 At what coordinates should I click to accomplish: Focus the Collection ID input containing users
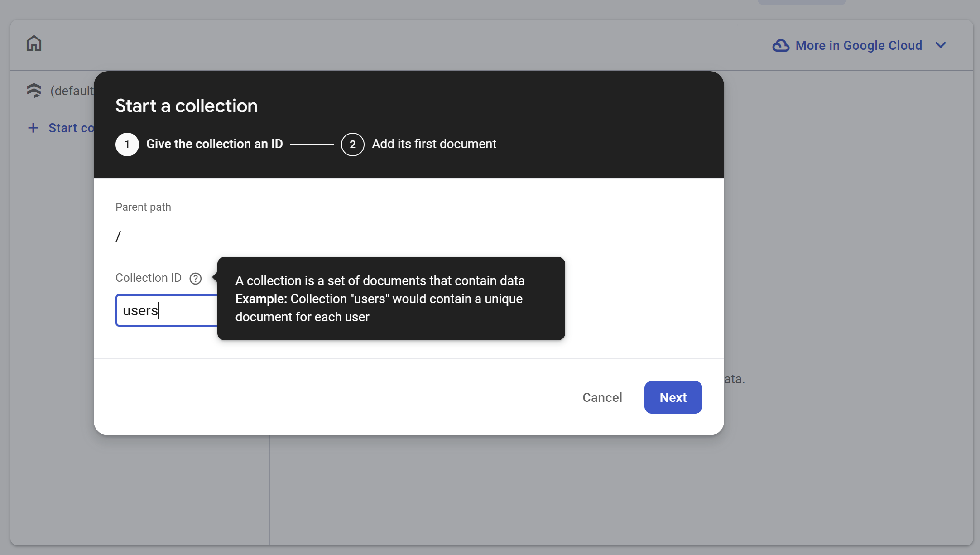(167, 310)
